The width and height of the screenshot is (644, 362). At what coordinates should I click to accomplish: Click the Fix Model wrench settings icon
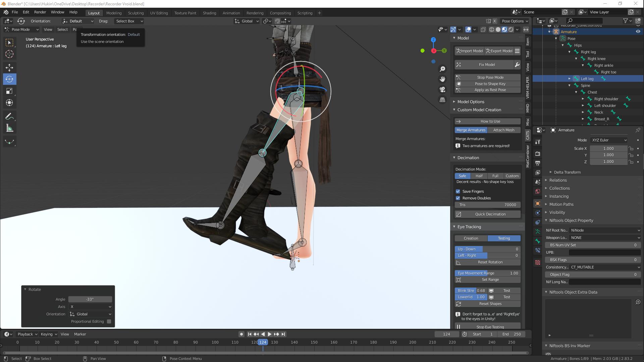[517, 65]
